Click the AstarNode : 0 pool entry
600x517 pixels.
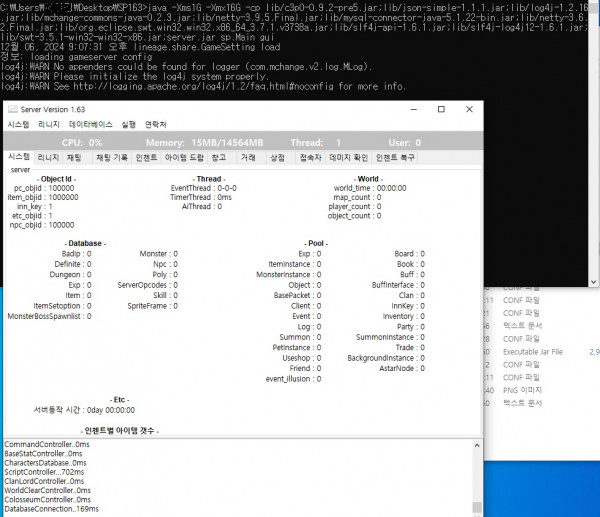coord(402,369)
